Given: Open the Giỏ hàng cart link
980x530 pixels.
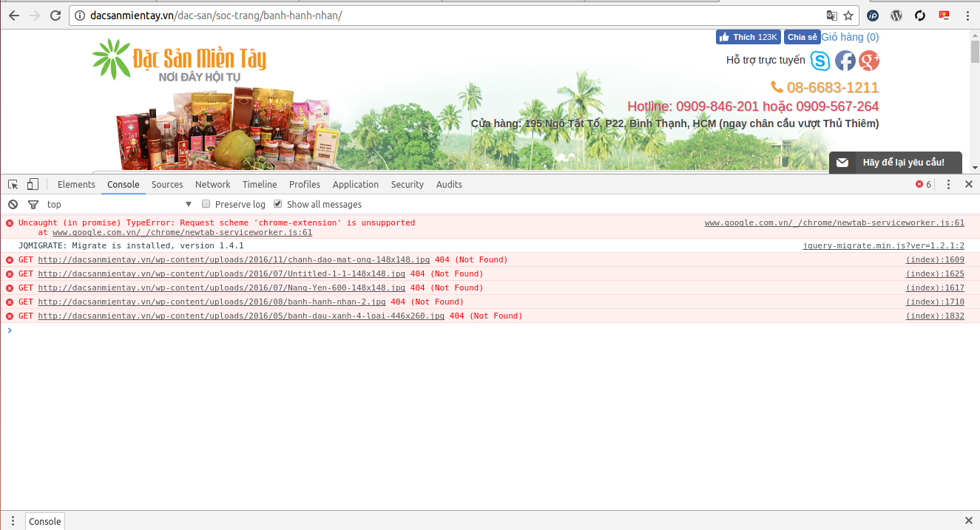Looking at the screenshot, I should point(850,37).
